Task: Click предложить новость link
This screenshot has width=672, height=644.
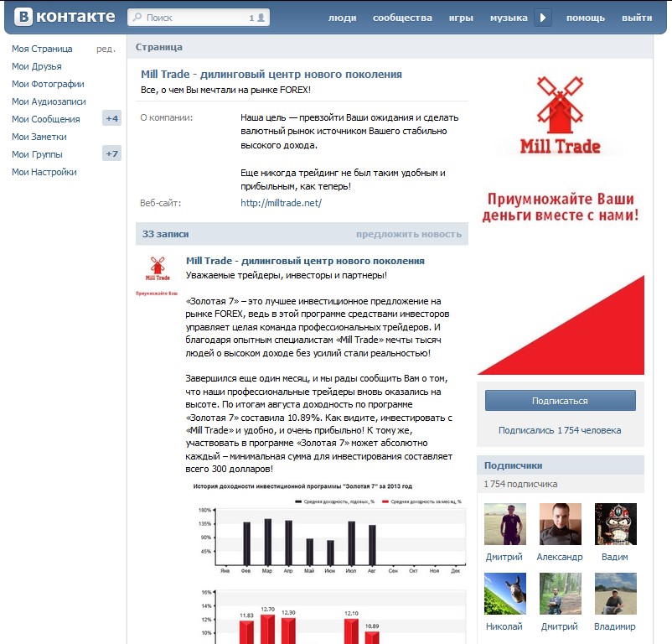Action: [x=408, y=234]
